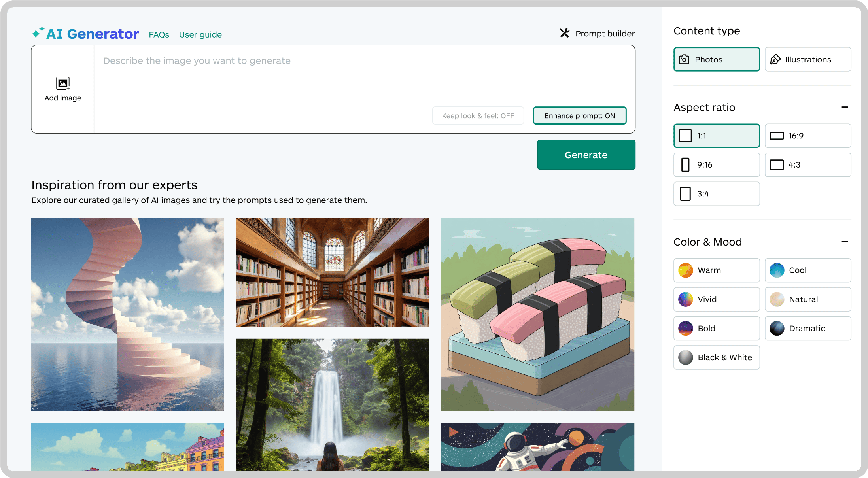
Task: Click the Add image icon
Action: tap(63, 83)
